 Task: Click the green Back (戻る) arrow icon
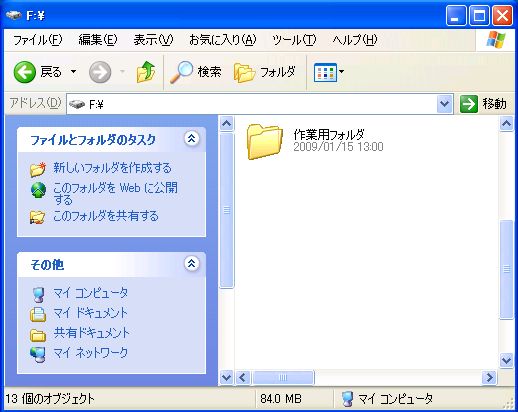[x=25, y=72]
